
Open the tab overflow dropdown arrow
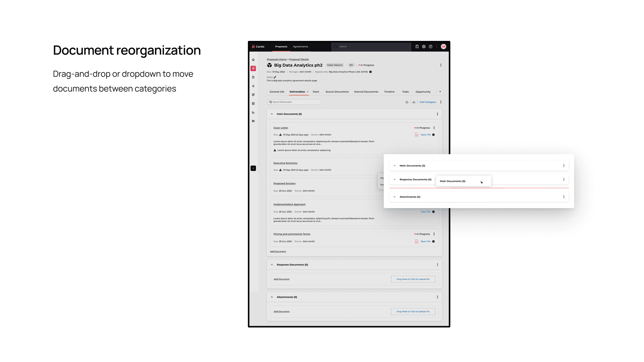pos(440,92)
